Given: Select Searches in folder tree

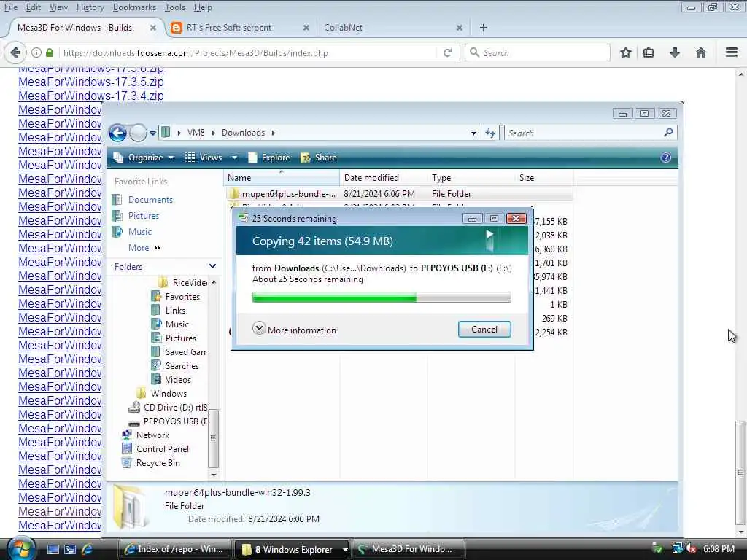Looking at the screenshot, I should click(175, 366).
